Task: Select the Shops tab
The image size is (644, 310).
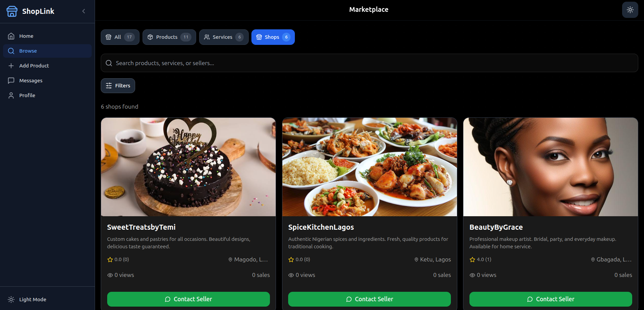Action: click(273, 37)
